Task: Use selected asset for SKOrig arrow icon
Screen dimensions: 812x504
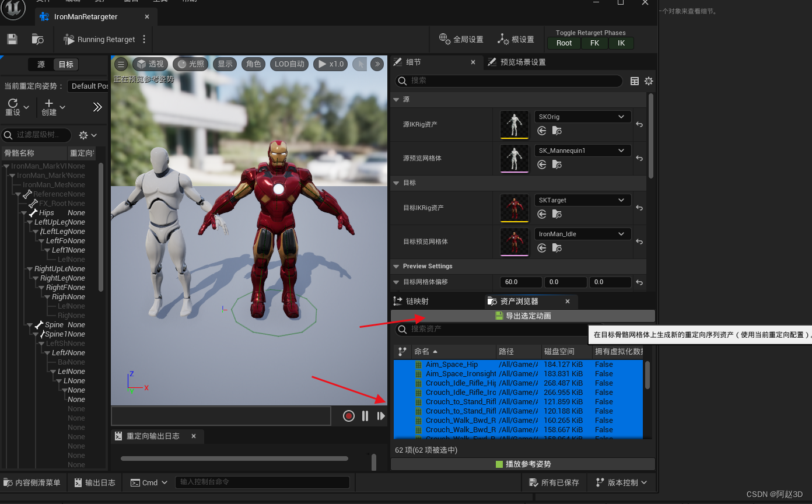Action: [x=542, y=131]
